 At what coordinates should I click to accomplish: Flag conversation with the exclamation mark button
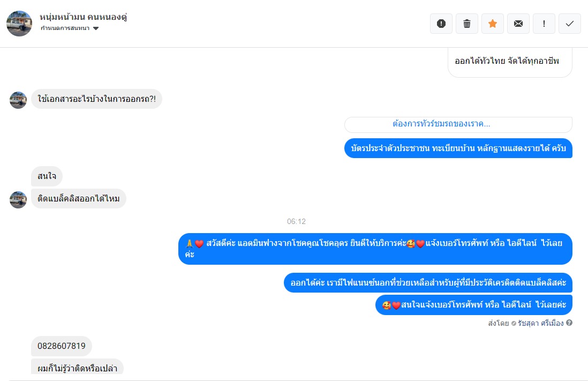pyautogui.click(x=544, y=24)
